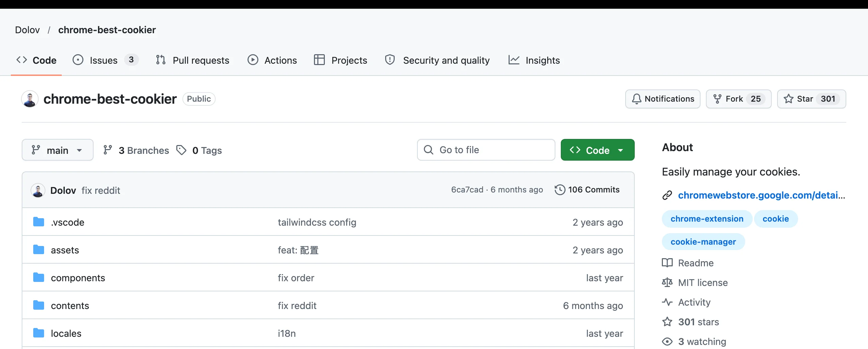Screen dimensions: 868x349
Task: Go to Pull requests tab
Action: (x=192, y=60)
